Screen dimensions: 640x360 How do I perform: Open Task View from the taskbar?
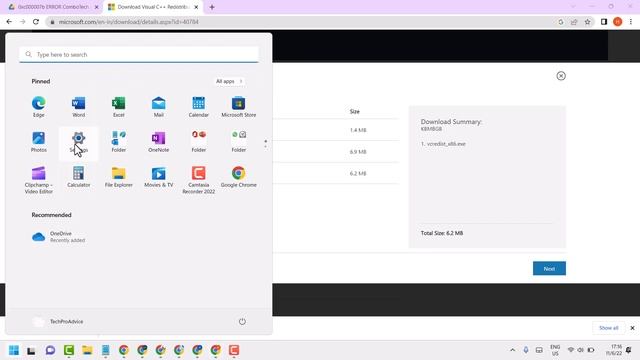point(31,350)
